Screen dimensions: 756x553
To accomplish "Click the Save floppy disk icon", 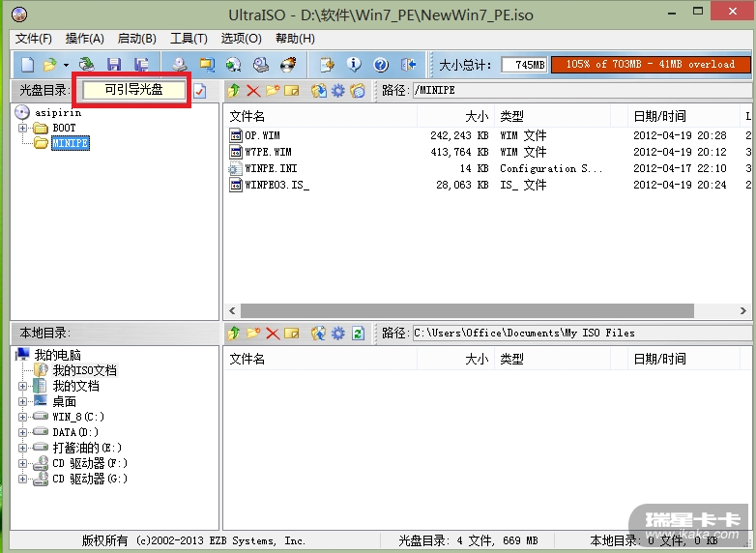I will point(114,64).
